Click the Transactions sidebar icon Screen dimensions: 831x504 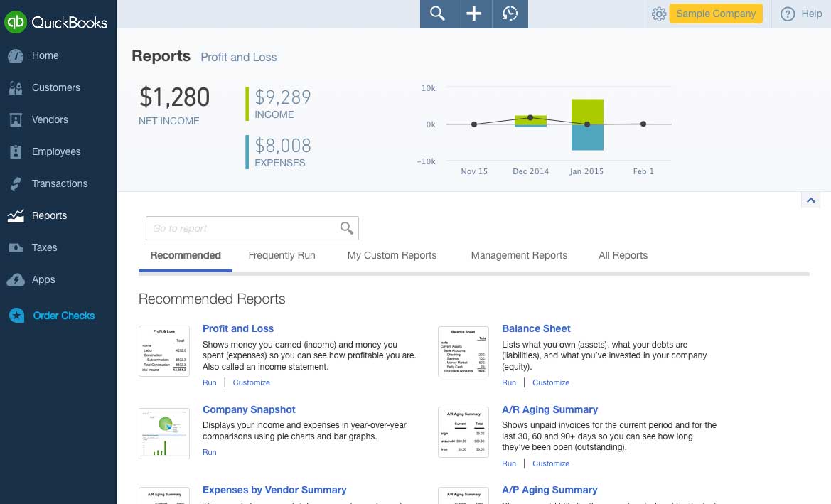click(16, 183)
